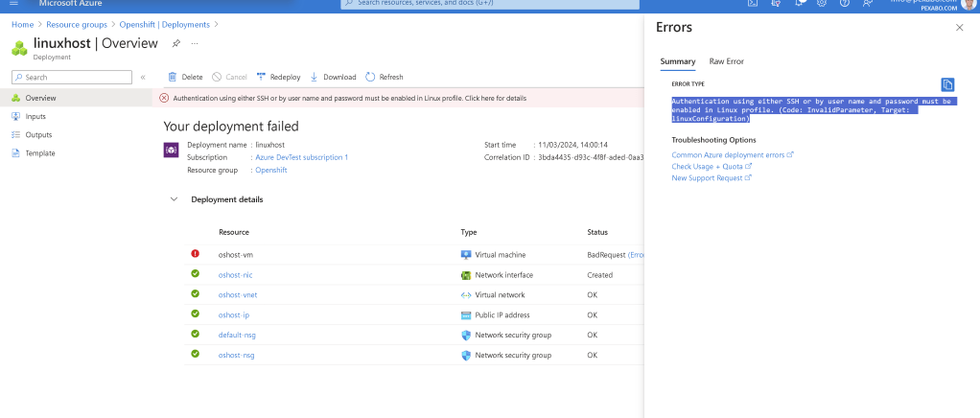Click the green check beside oshost-vnet
The height and width of the screenshot is (418, 980).
click(x=195, y=293)
